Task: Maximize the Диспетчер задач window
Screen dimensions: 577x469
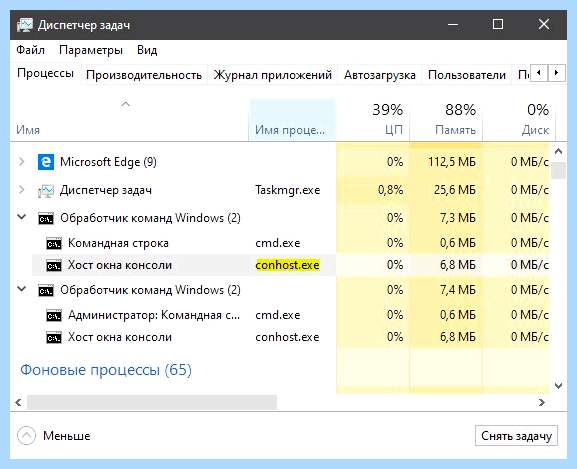Action: click(x=498, y=25)
